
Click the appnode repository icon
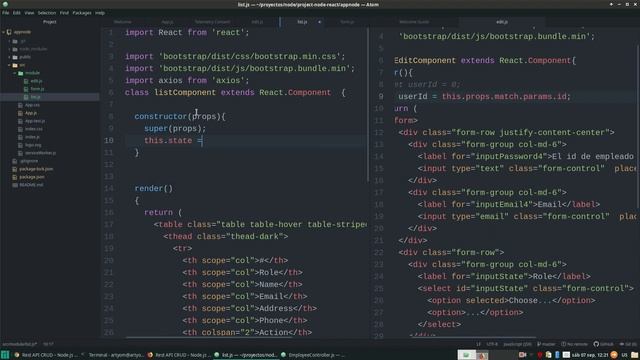[9, 32]
